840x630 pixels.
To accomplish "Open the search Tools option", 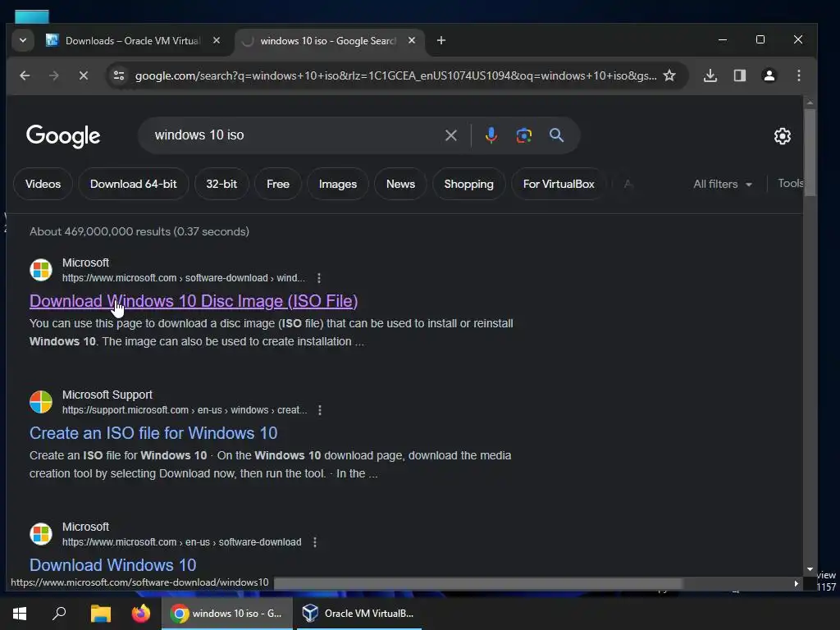I will pyautogui.click(x=790, y=183).
